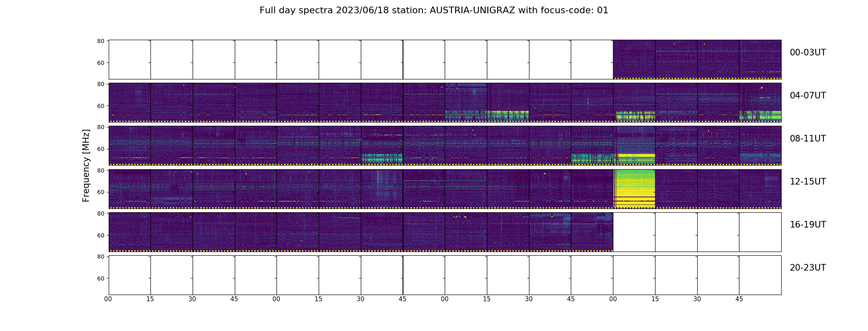Image resolution: width=868 pixels, height=331 pixels.
Task: Select the 80 tick label in the 04-07UT row
Action: [100, 84]
